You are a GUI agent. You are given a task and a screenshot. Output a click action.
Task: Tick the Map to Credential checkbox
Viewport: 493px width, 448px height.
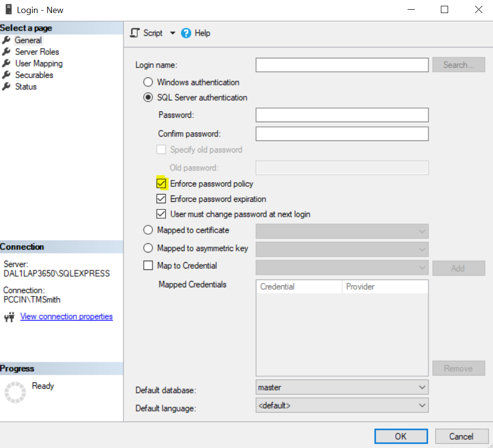click(x=148, y=266)
